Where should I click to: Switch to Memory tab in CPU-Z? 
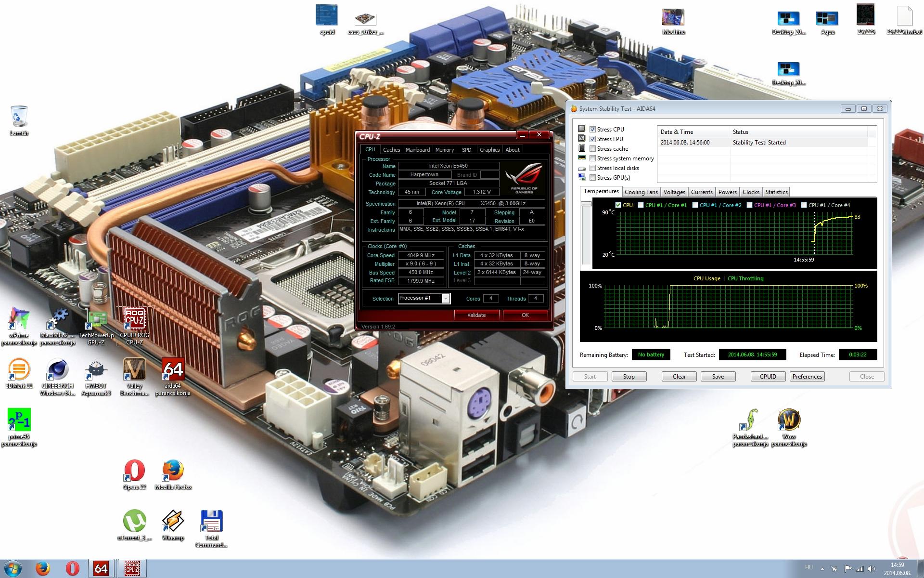[x=445, y=150]
